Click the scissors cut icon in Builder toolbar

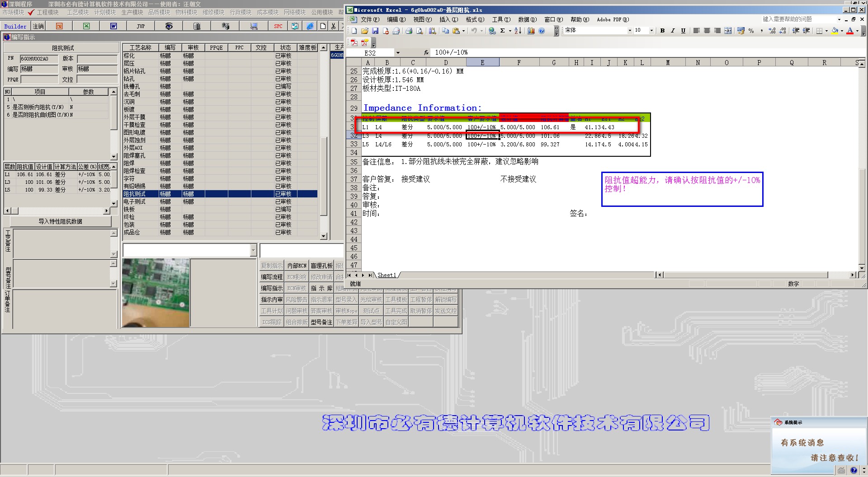(x=333, y=26)
